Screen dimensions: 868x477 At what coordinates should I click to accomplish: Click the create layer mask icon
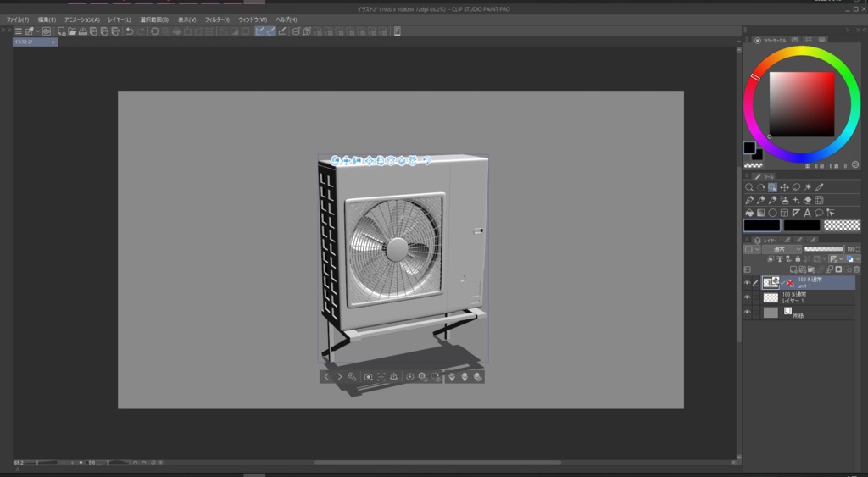[838, 269]
